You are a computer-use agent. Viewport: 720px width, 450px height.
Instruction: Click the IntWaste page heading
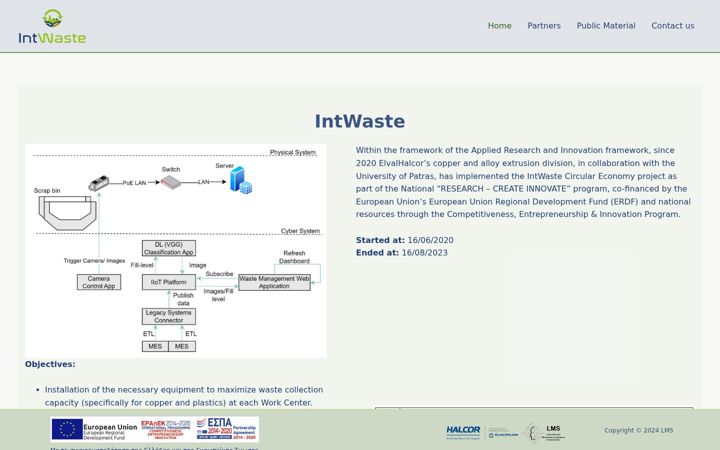(360, 121)
